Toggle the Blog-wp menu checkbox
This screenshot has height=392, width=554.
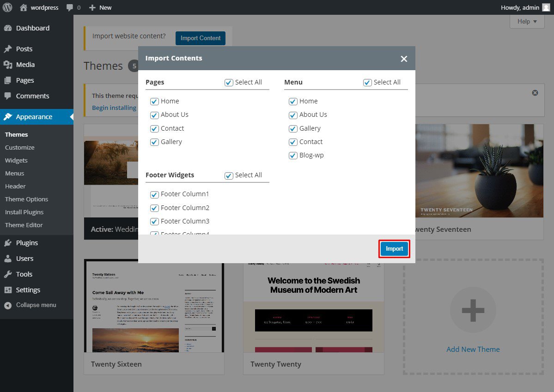(293, 156)
